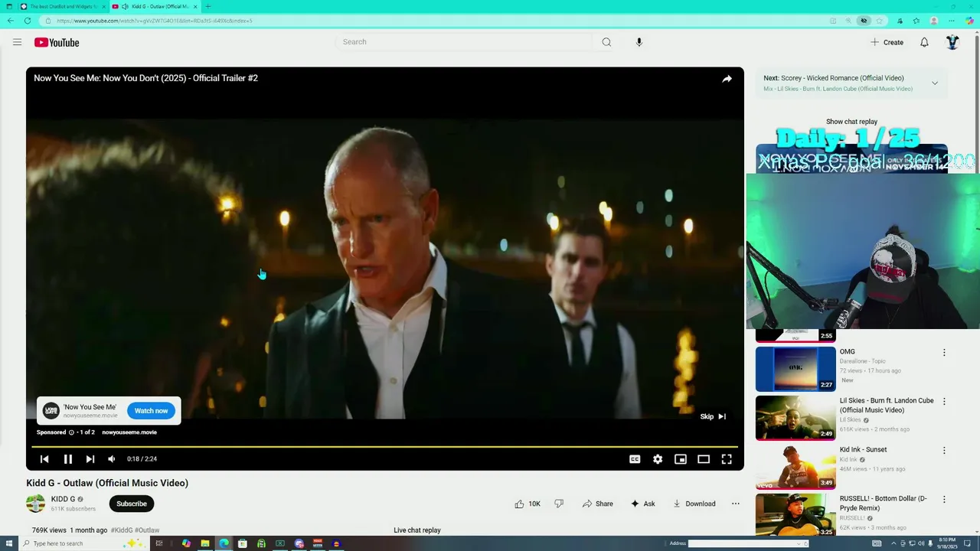The height and width of the screenshot is (551, 980).
Task: Skip the sponsored ad
Action: click(713, 416)
